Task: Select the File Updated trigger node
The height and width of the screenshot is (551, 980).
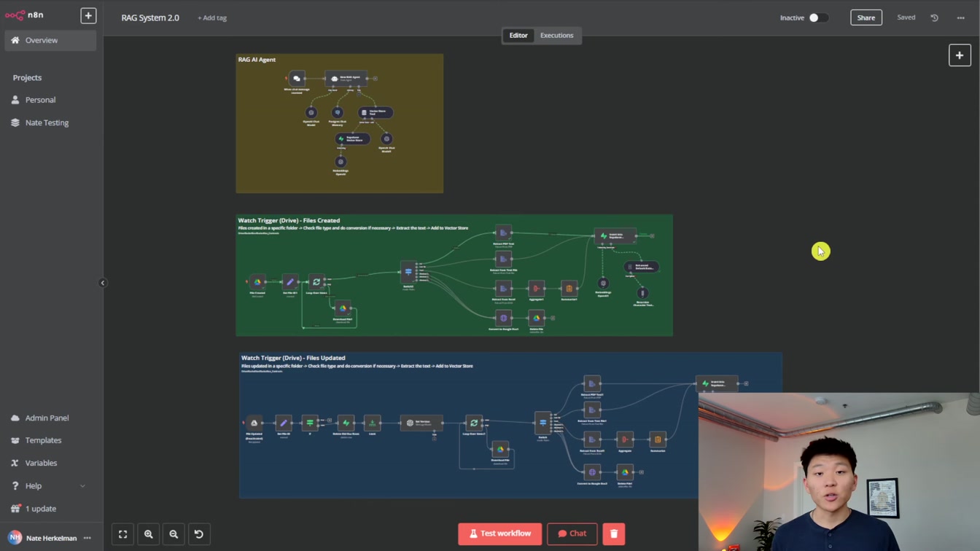Action: 254,423
